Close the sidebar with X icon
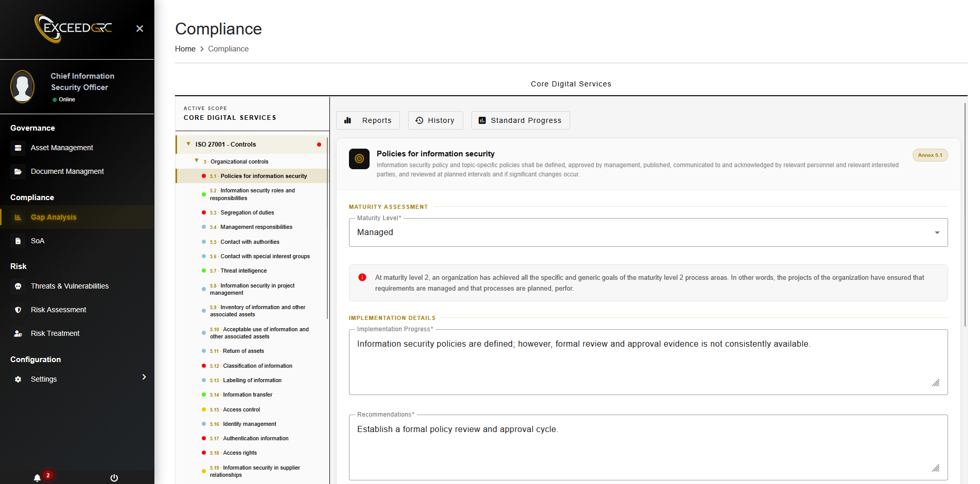Viewport: 980px width, 484px height. (x=139, y=29)
